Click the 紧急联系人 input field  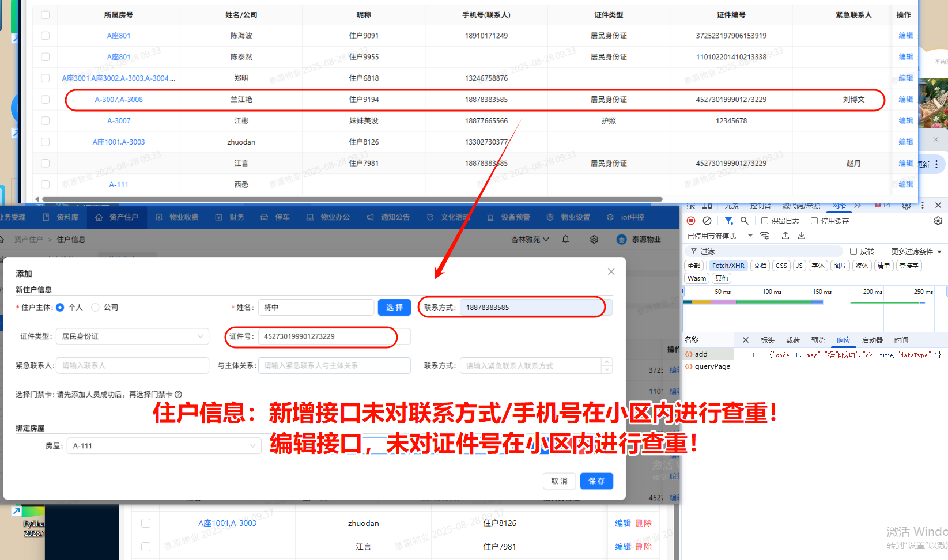[x=132, y=365]
